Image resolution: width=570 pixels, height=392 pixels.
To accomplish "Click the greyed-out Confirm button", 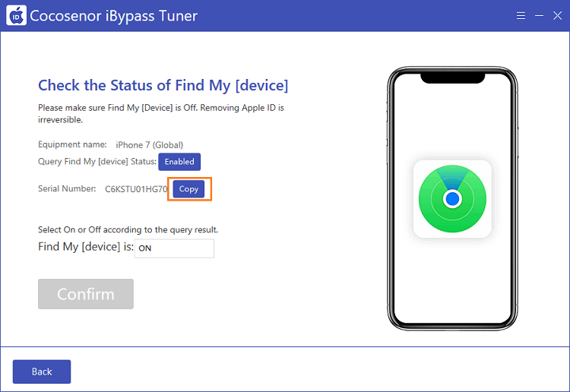I will 86,294.
